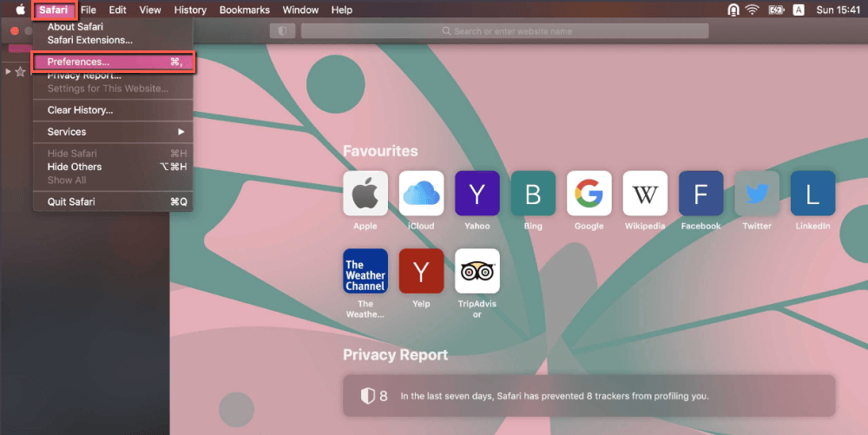Image resolution: width=868 pixels, height=435 pixels.
Task: Expand the sidebar favourites disclosure triangle
Action: (8, 71)
